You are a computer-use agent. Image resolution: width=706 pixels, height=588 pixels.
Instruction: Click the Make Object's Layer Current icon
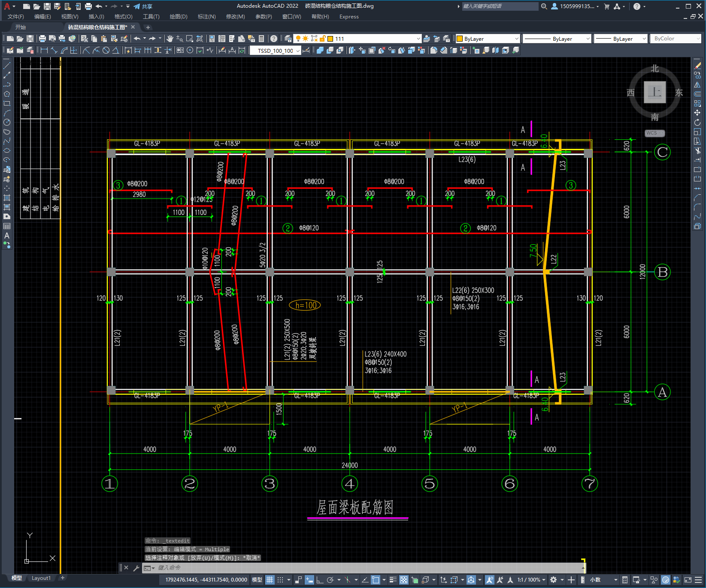[x=427, y=39]
